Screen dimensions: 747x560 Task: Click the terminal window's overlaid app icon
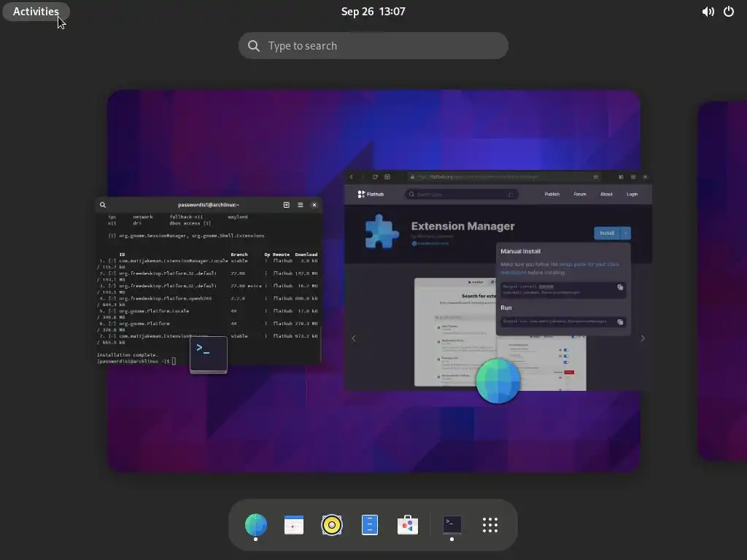(209, 355)
